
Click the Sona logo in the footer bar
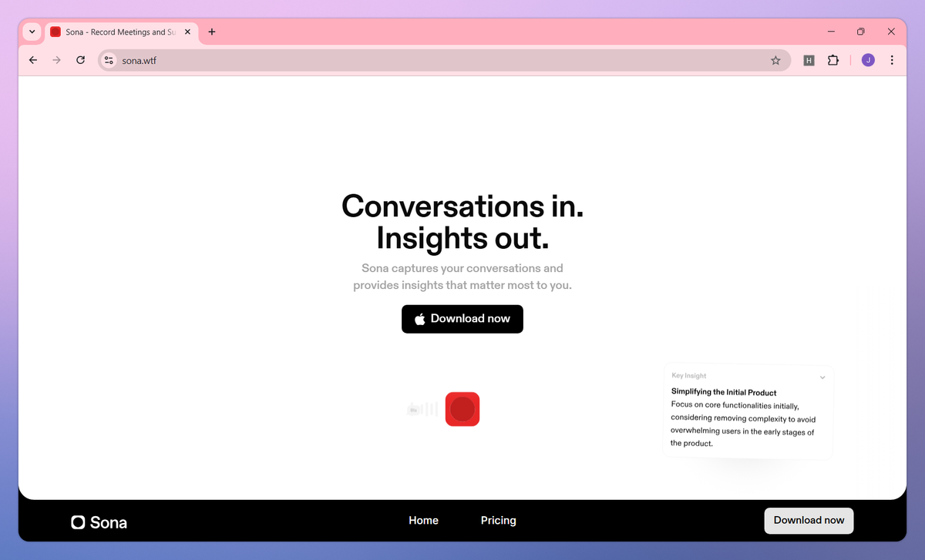click(99, 522)
